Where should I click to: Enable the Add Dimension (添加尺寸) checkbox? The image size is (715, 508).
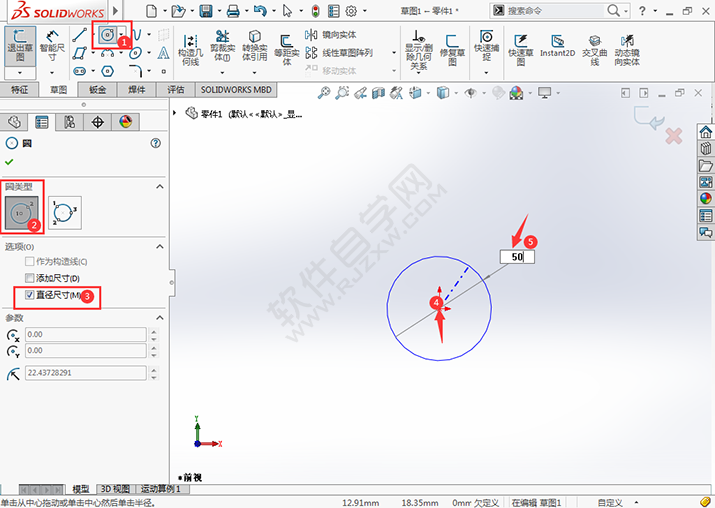point(30,278)
